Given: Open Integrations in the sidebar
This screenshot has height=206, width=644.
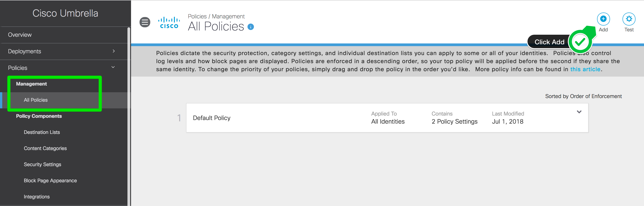Looking at the screenshot, I should [37, 197].
